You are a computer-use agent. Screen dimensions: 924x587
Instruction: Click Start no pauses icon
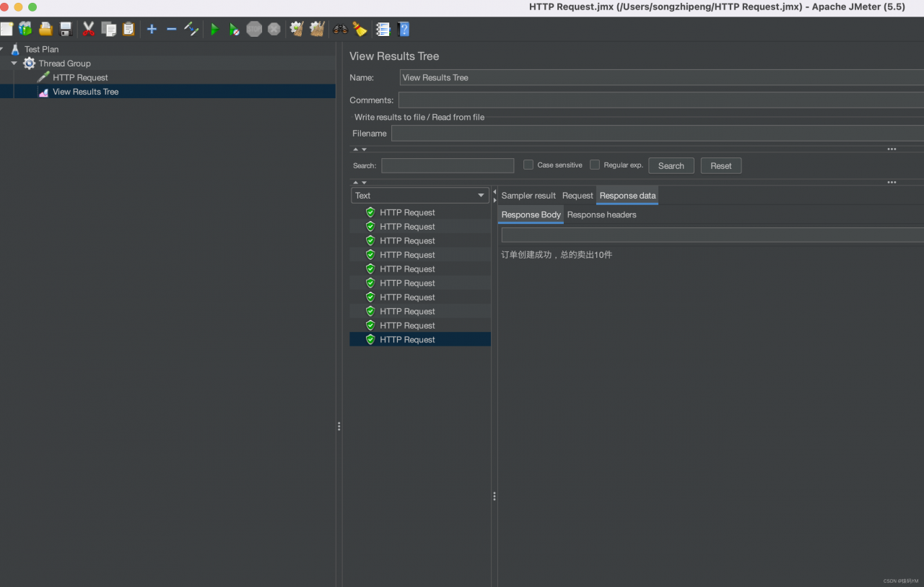234,30
